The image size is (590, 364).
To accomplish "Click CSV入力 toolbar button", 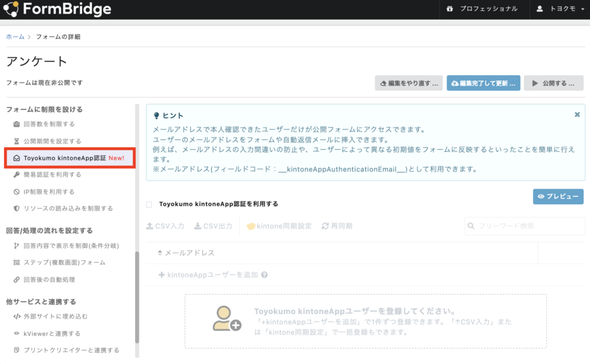I will (165, 226).
